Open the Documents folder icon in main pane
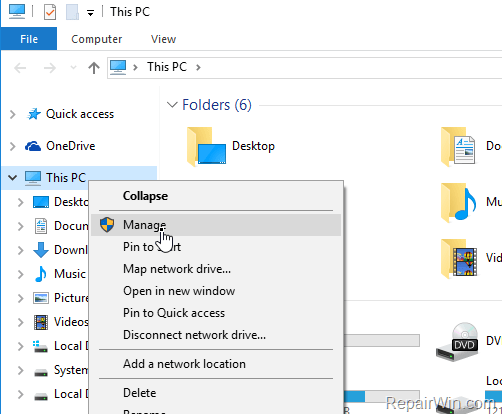The image size is (502, 414). point(458,146)
